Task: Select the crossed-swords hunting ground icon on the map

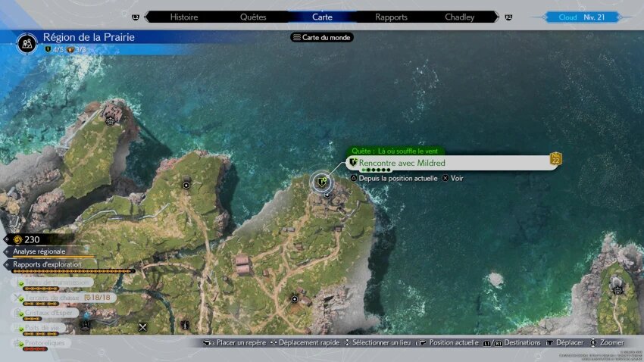Action: click(142, 327)
